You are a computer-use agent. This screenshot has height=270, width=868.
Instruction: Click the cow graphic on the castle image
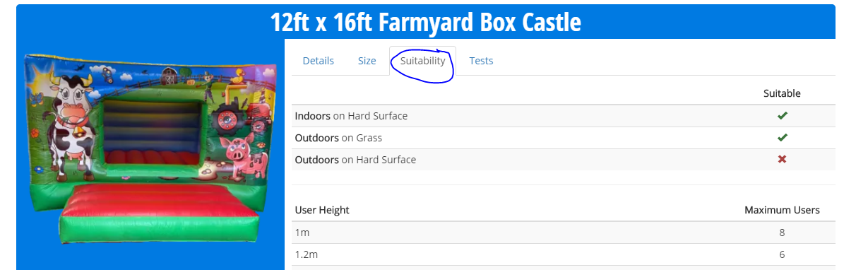pos(72,120)
